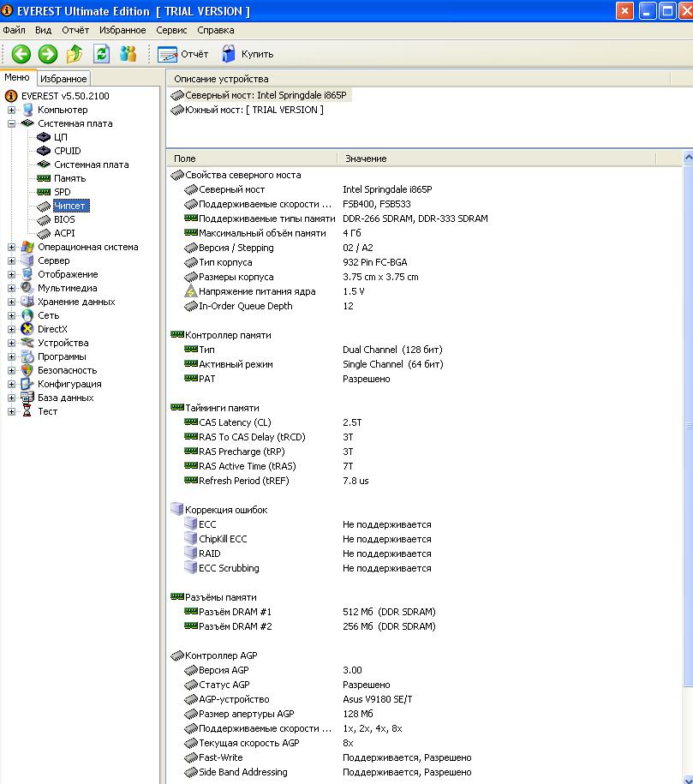Go up one level with Up arrow icon
This screenshot has width=693, height=784.
(x=75, y=54)
